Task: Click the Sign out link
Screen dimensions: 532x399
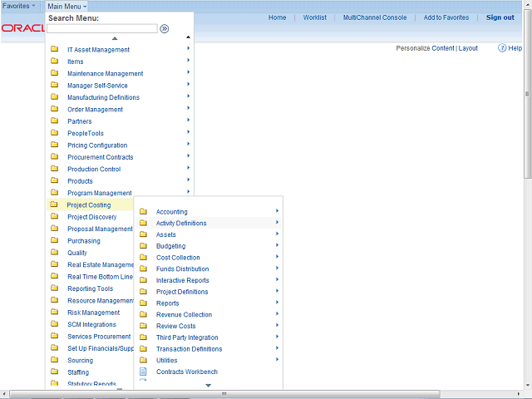Action: pyautogui.click(x=500, y=17)
